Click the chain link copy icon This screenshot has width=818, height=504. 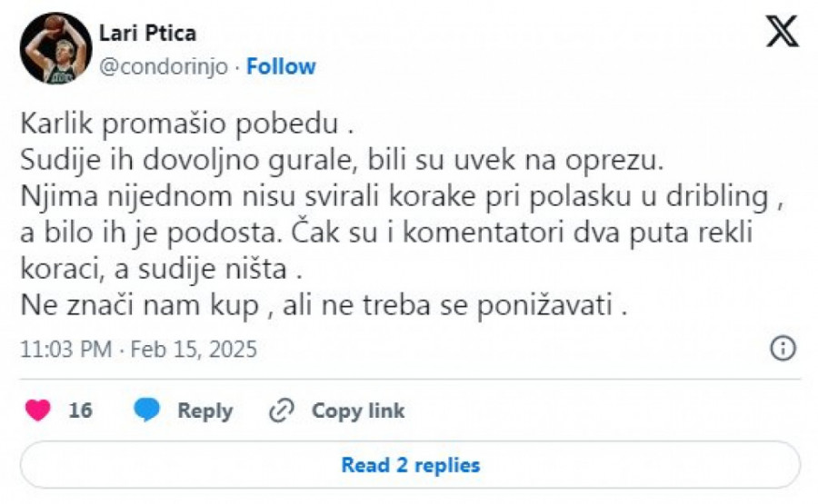coord(282,410)
